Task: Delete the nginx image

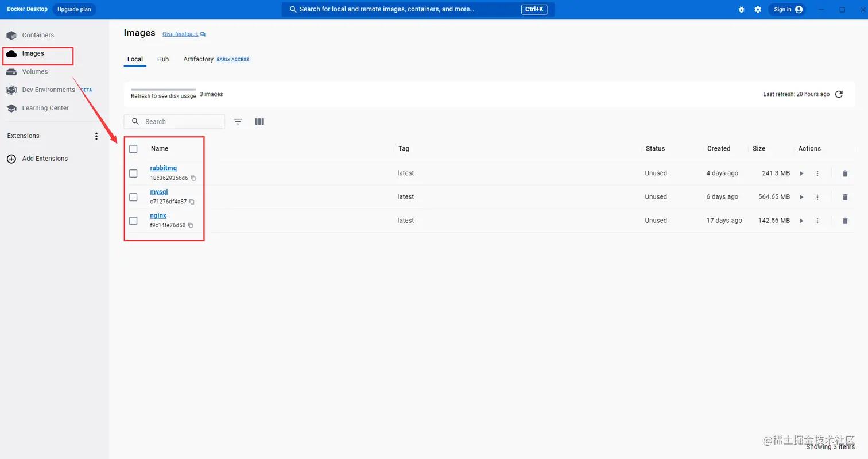Action: coord(845,221)
